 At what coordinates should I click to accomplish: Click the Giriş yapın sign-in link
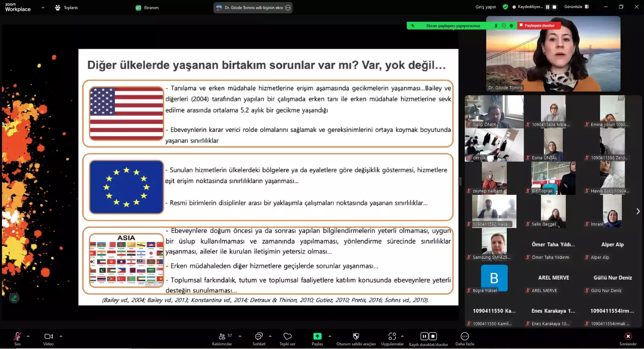point(485,7)
